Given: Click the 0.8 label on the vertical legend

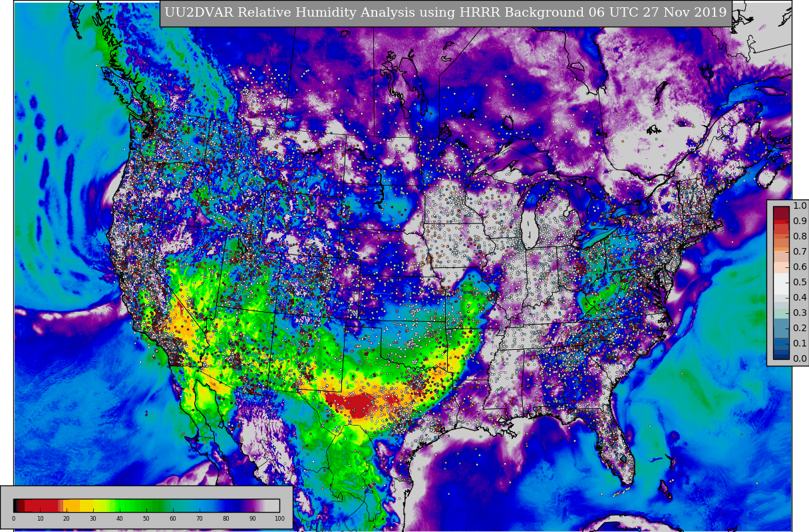Looking at the screenshot, I should [800, 237].
